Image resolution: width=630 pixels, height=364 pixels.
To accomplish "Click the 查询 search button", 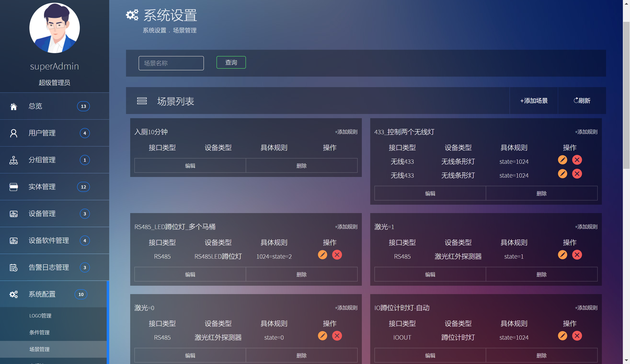I will [x=231, y=63].
